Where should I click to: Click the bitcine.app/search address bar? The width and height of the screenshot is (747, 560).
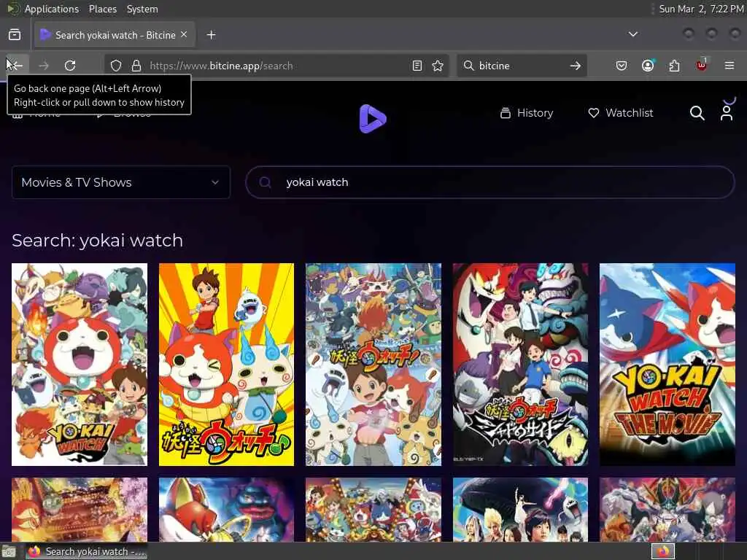[x=276, y=66]
